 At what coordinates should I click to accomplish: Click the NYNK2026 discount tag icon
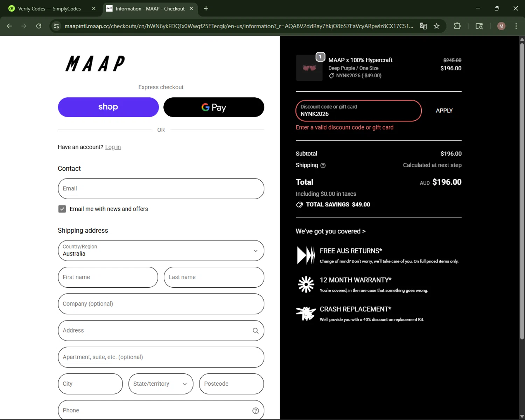click(331, 76)
